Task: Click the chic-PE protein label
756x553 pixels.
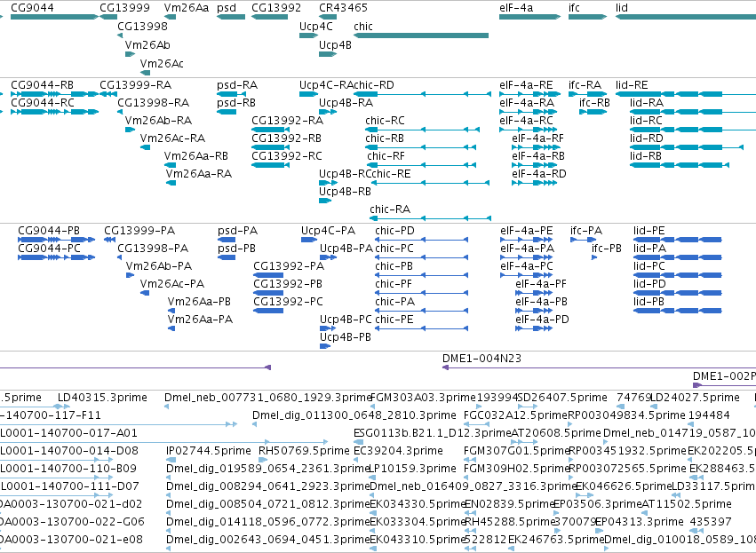Action: point(394,320)
